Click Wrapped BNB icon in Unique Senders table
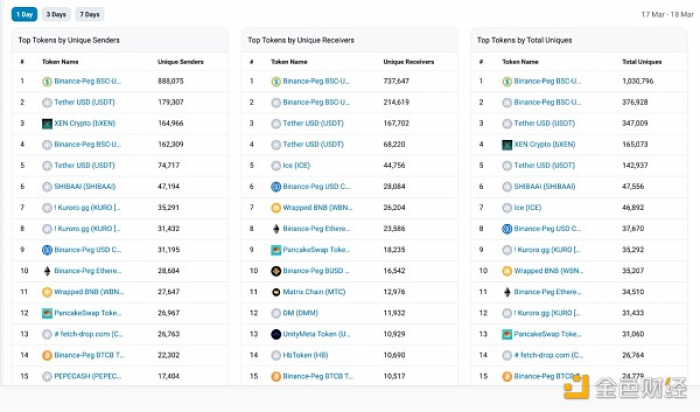This screenshot has width=700, height=412. [47, 292]
